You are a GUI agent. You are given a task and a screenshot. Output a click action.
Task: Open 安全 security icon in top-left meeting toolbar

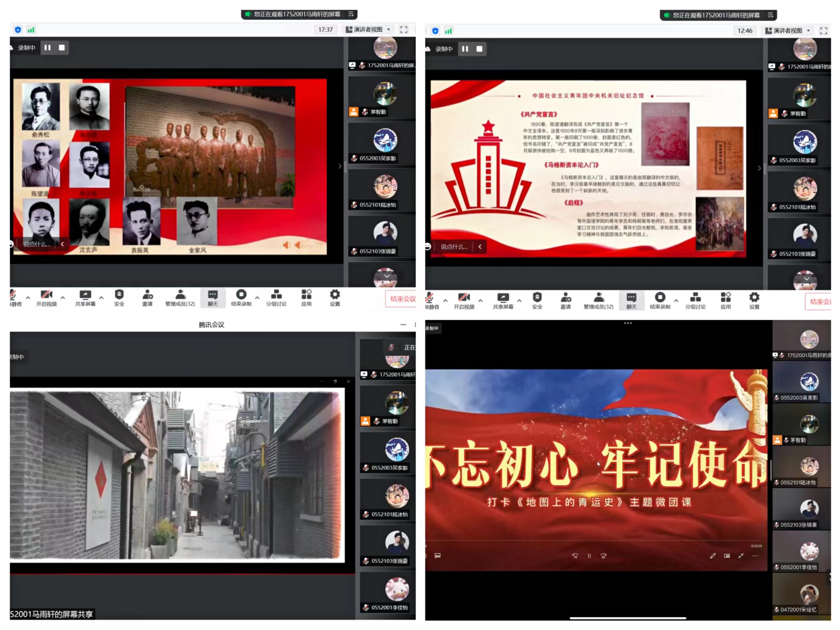coord(119,297)
